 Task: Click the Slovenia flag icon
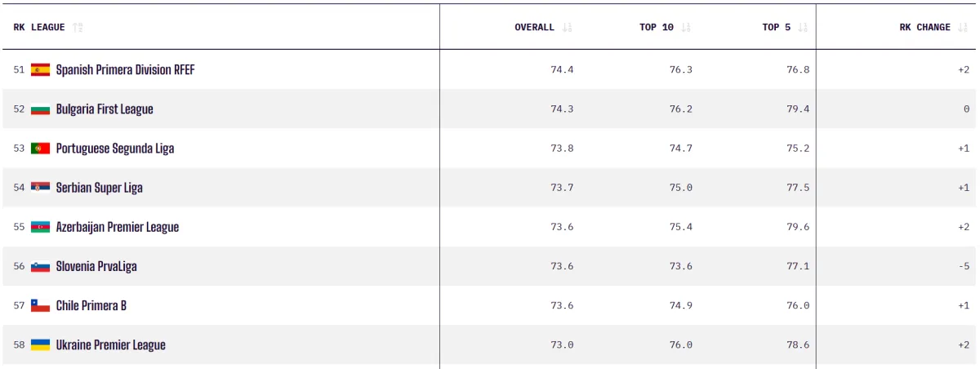[x=41, y=266]
